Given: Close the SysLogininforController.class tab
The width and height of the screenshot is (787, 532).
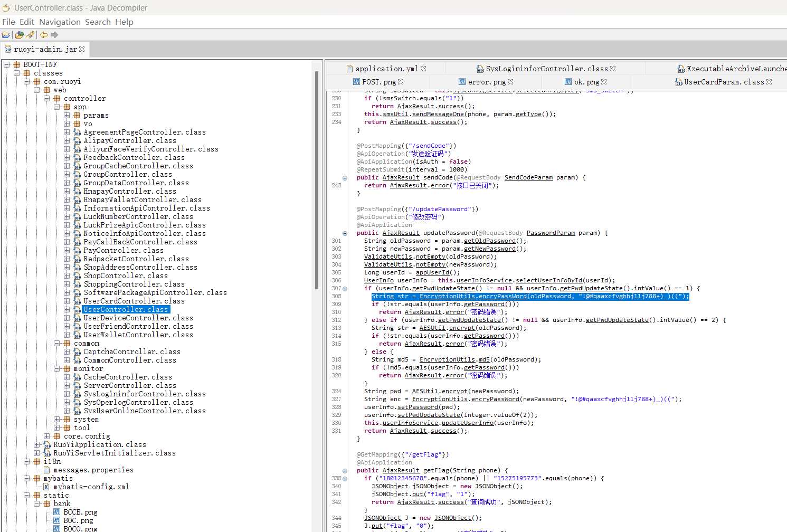Looking at the screenshot, I should tap(613, 69).
